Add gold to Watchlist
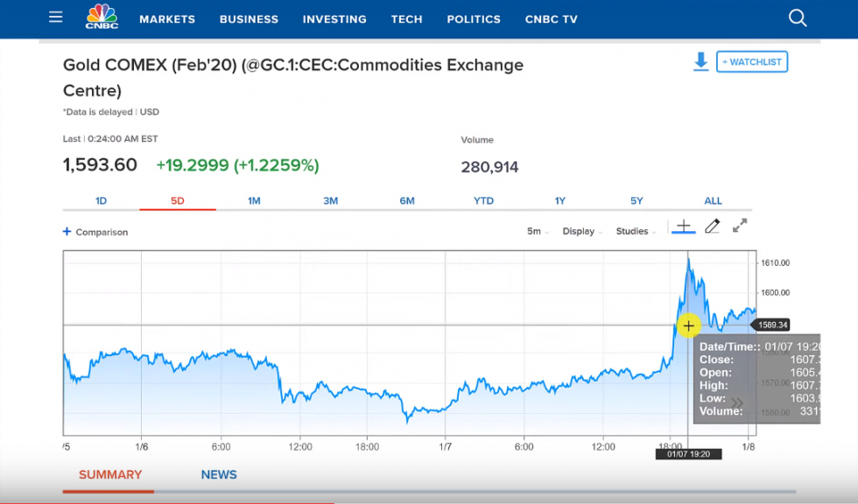Screen dimensions: 858x504 pyautogui.click(x=752, y=62)
